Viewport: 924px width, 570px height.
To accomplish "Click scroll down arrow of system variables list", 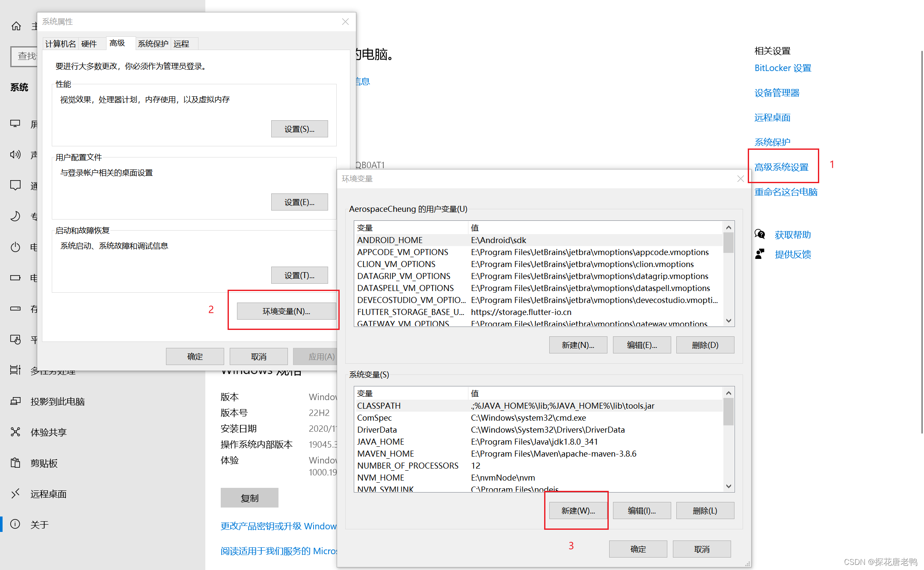I will [729, 487].
